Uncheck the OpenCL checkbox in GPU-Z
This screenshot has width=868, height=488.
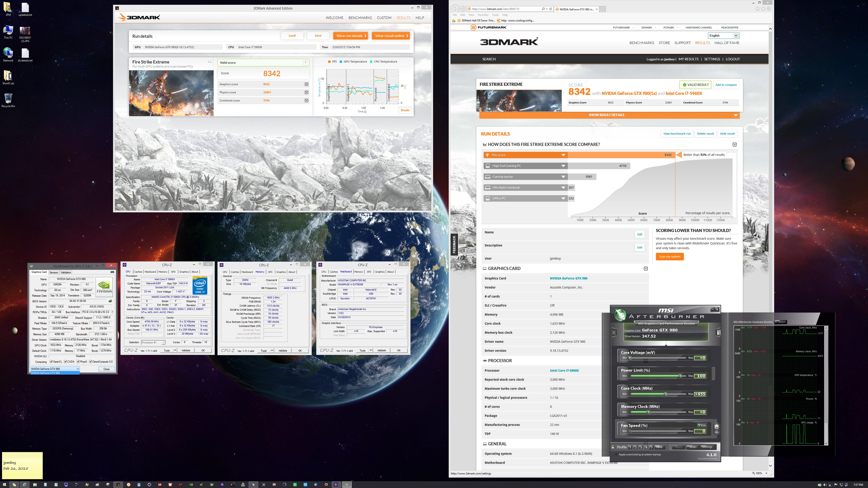pyautogui.click(x=51, y=362)
